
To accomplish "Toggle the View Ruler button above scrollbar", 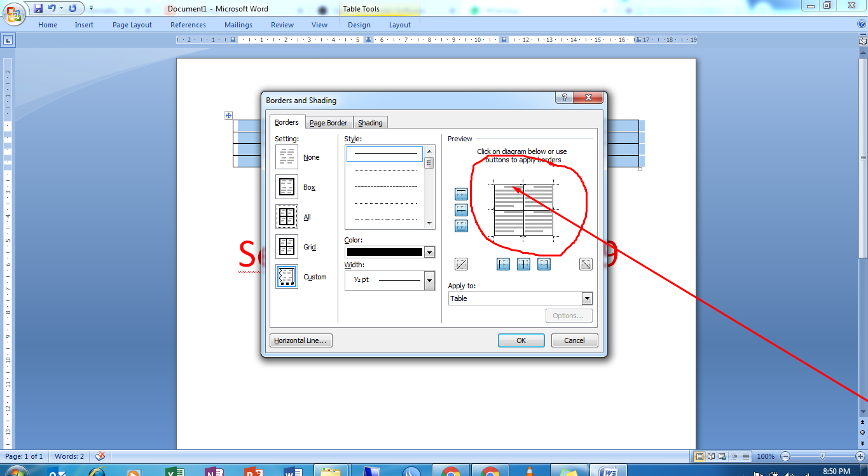I will coord(862,40).
